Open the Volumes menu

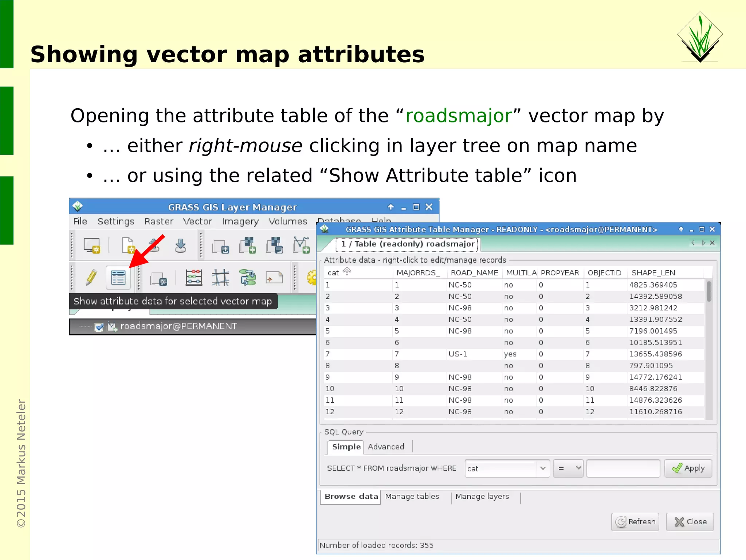[x=288, y=221]
